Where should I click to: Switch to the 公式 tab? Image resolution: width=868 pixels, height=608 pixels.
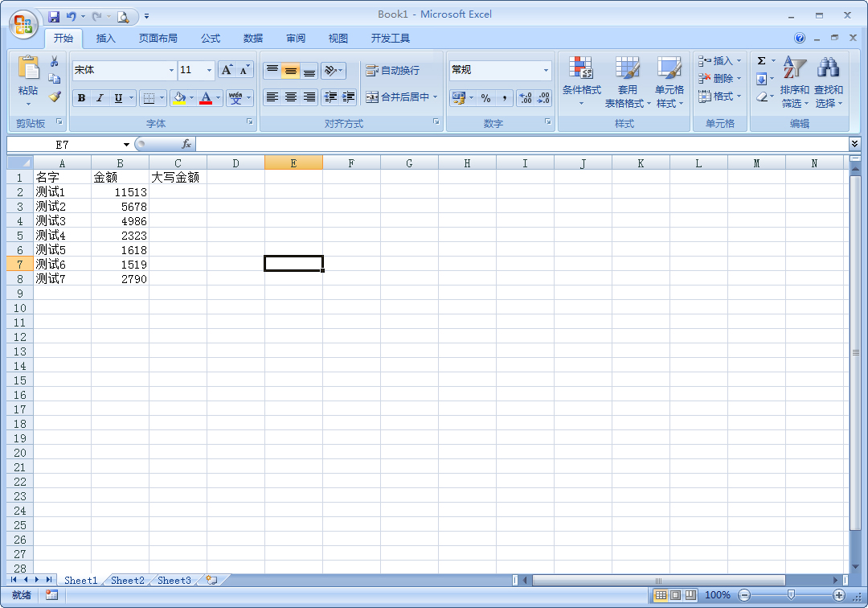(211, 39)
